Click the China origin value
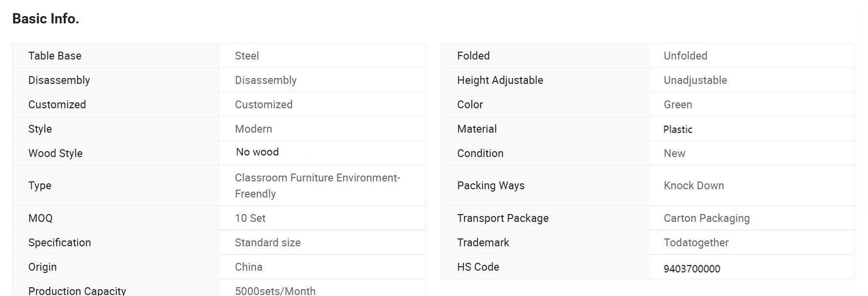This screenshot has height=296, width=868. click(x=249, y=267)
